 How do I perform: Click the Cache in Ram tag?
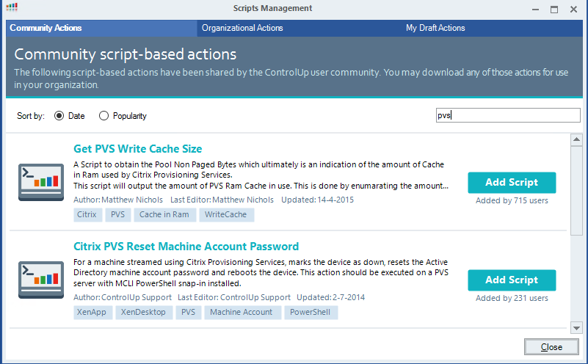click(x=164, y=215)
